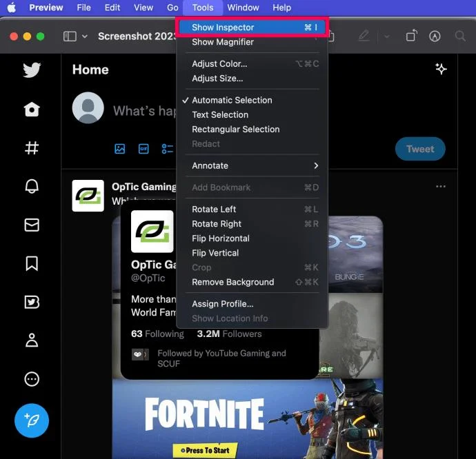Open Notifications bell icon

pyautogui.click(x=32, y=186)
